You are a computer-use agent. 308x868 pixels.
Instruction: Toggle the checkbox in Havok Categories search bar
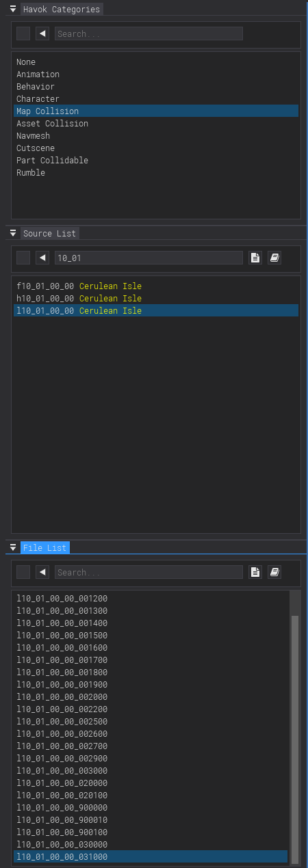point(23,33)
